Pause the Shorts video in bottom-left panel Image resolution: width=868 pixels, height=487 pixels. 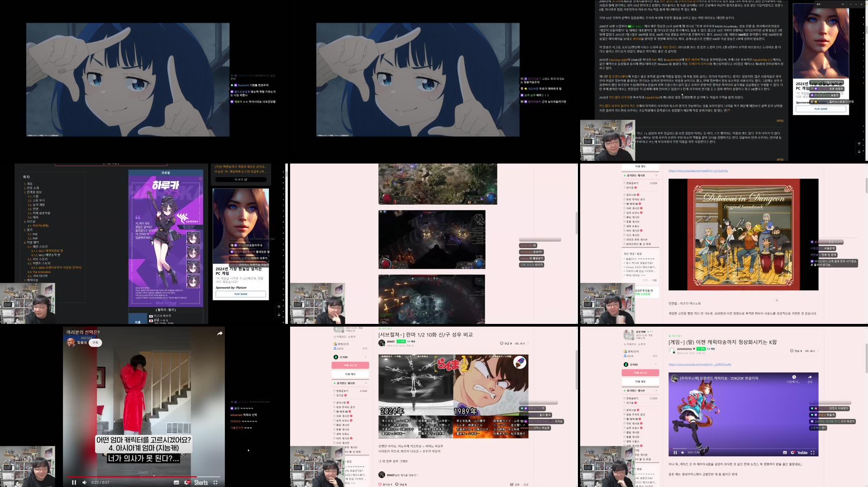click(x=74, y=482)
